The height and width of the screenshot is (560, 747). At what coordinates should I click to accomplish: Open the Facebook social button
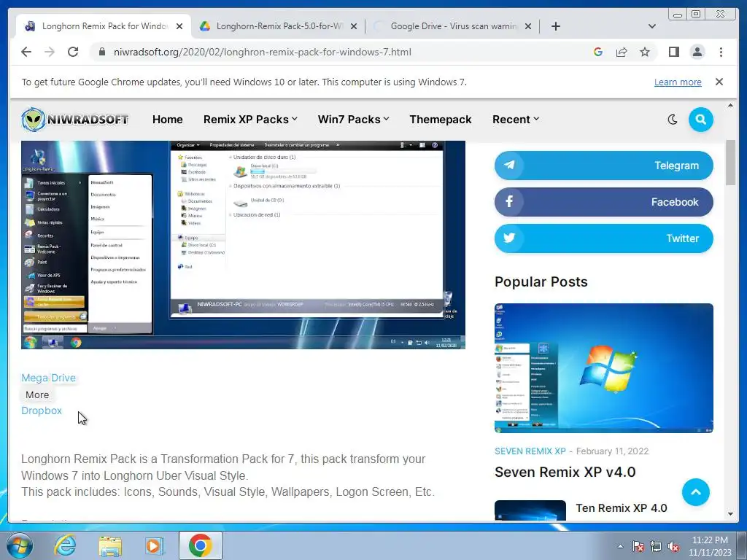click(603, 202)
